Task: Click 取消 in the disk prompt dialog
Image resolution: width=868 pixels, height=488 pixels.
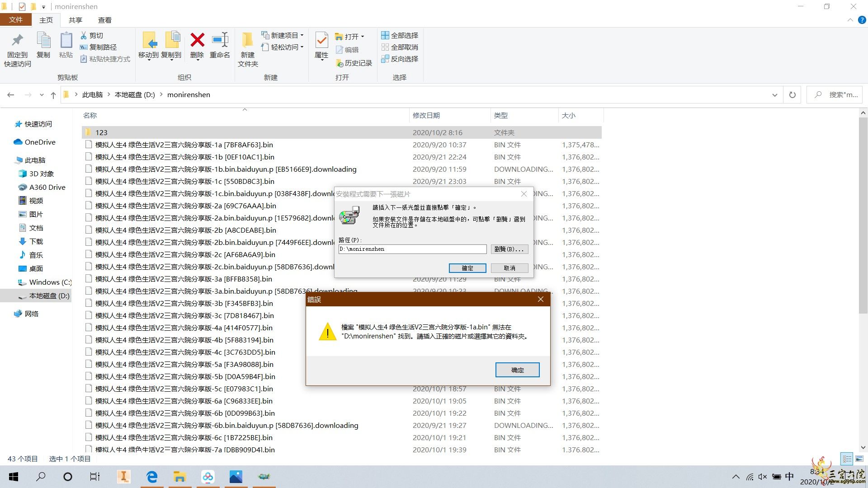Action: (509, 268)
